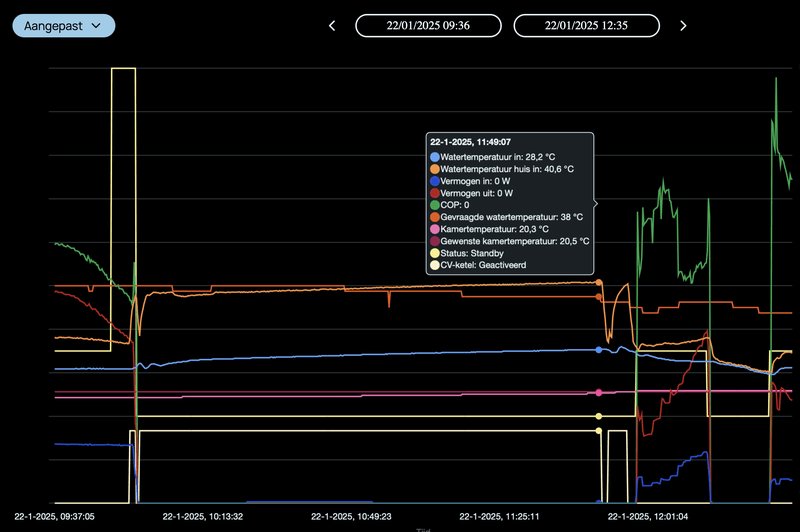
Task: Click highlighted blue data point on chart
Action: (598, 349)
